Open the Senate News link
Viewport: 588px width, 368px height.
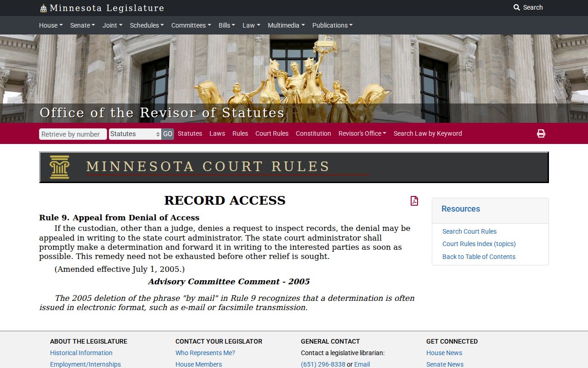445,364
